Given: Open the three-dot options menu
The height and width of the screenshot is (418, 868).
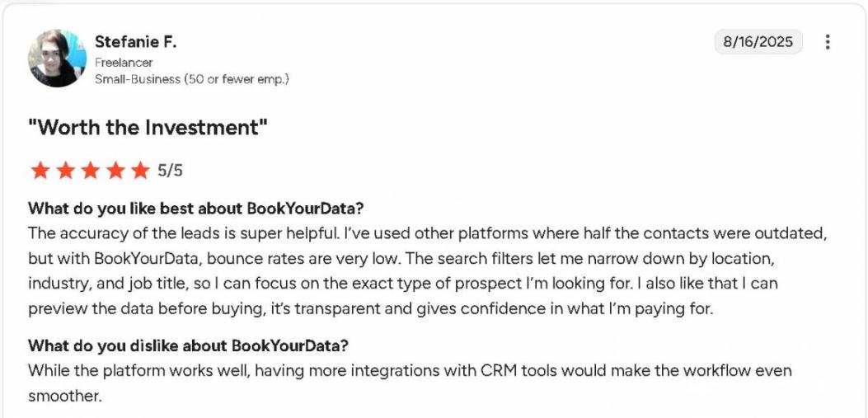Looking at the screenshot, I should pos(828,42).
